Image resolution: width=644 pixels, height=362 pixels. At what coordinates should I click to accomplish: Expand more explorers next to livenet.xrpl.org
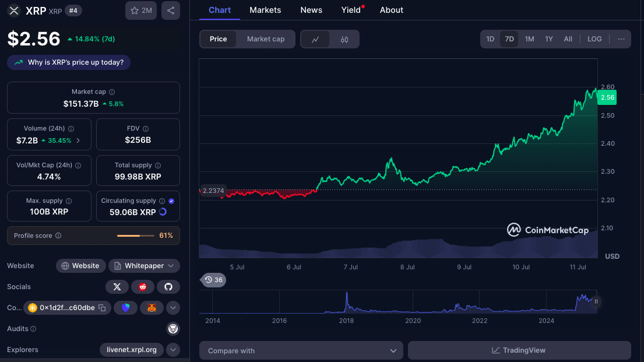coord(173,350)
